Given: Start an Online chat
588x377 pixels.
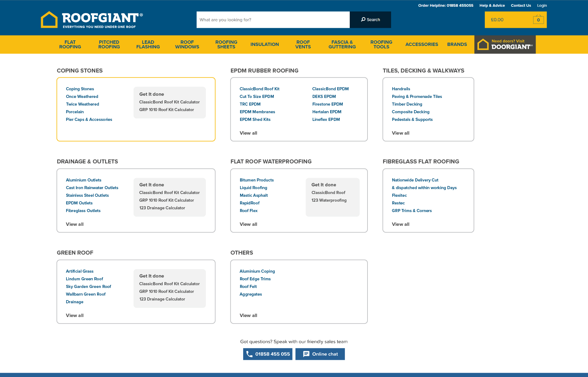Looking at the screenshot, I should 320,354.
